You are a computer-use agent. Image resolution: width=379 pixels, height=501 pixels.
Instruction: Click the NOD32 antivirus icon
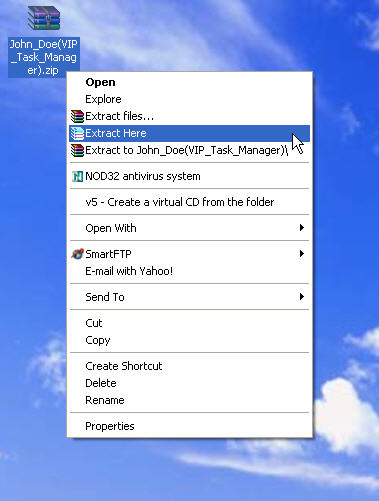coord(77,176)
